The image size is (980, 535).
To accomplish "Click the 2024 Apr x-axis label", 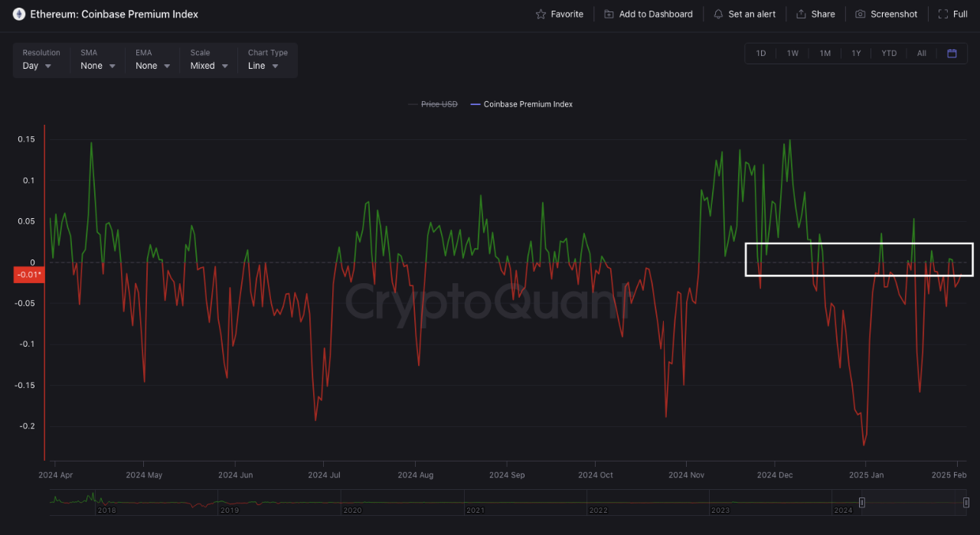I will pos(56,475).
